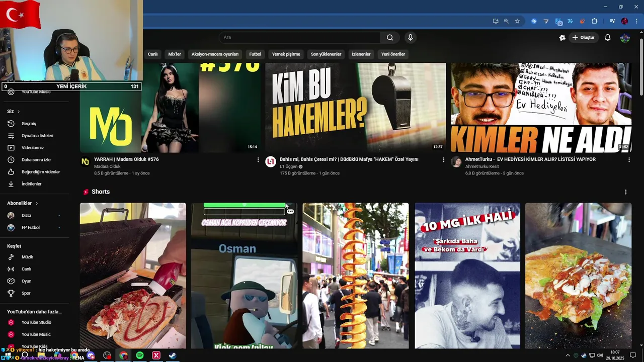This screenshot has width=644, height=362.
Task: Open the L1 Üçgen channel avatar
Action: [x=271, y=161]
